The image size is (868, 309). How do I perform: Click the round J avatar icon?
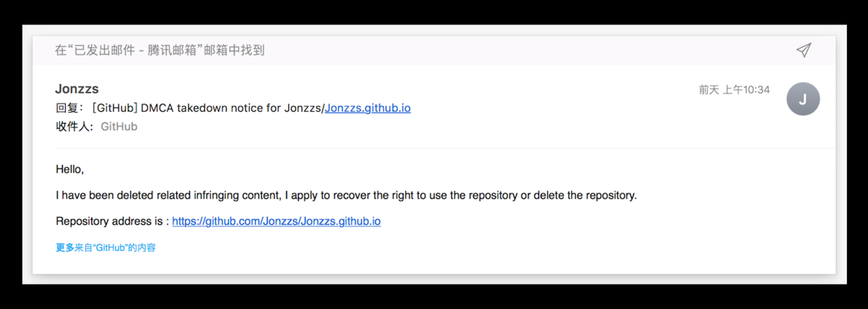[803, 99]
